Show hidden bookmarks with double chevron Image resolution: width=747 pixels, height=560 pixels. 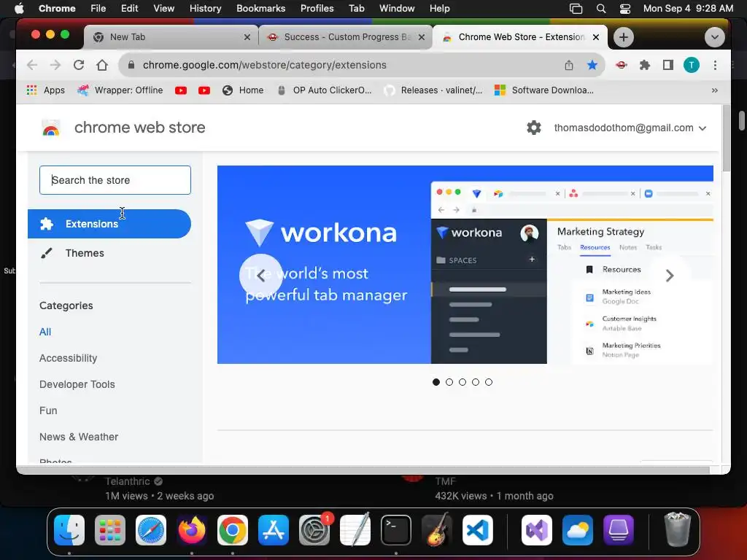tap(715, 90)
